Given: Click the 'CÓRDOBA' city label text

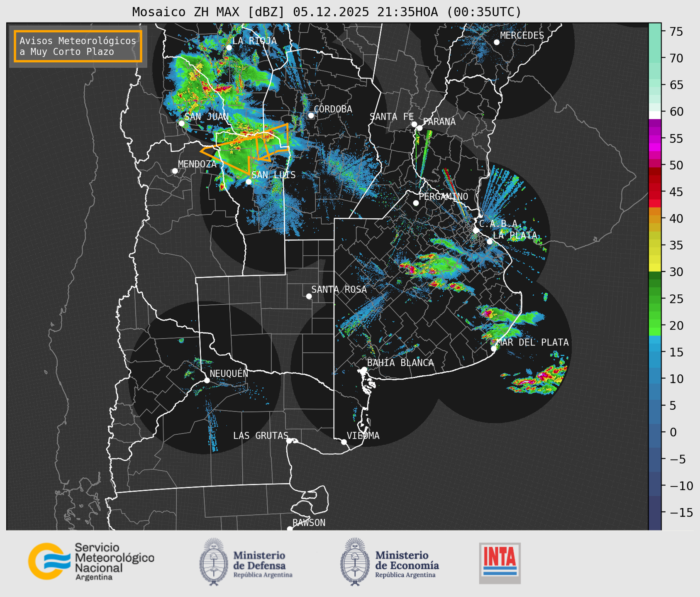Looking at the screenshot, I should (333, 109).
